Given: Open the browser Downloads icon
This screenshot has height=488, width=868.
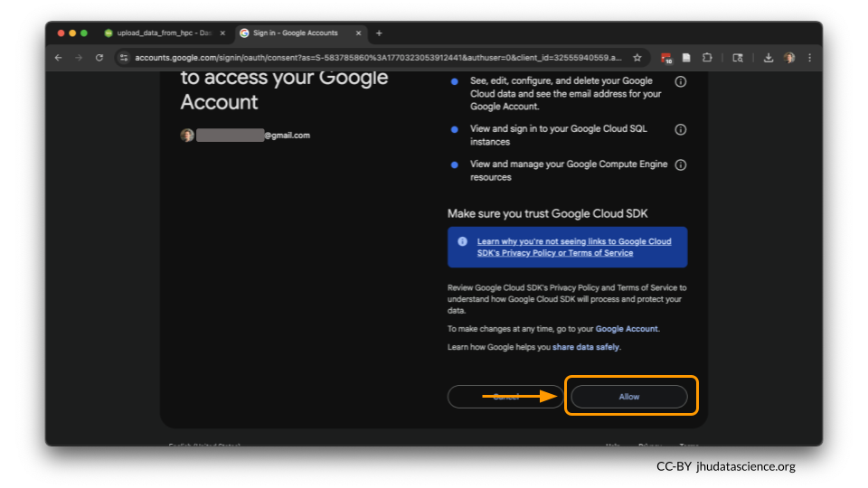Looking at the screenshot, I should [x=768, y=58].
